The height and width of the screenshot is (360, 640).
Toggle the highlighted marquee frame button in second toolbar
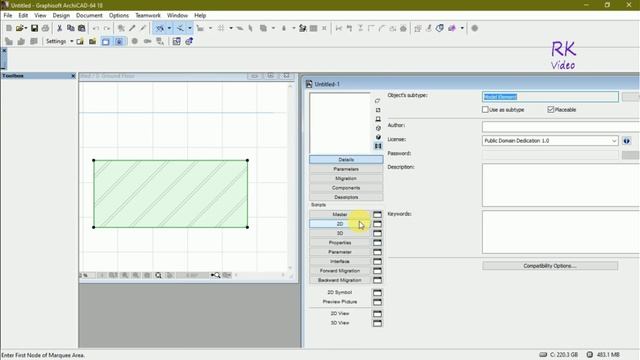(x=106, y=41)
